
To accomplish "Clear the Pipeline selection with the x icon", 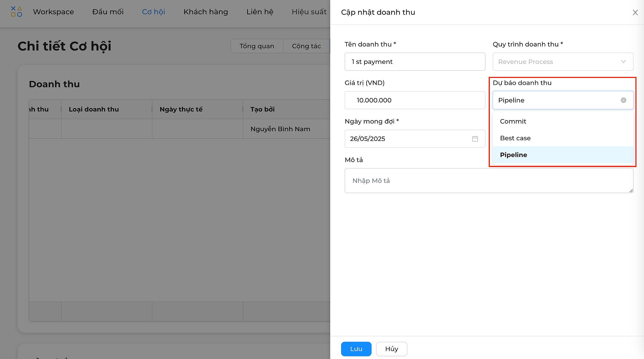I will [623, 100].
